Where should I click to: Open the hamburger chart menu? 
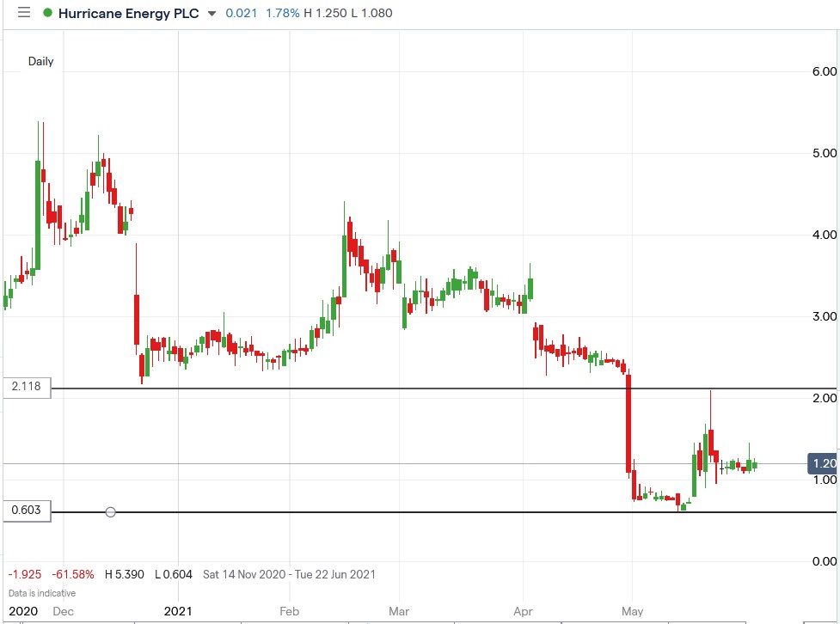point(23,14)
